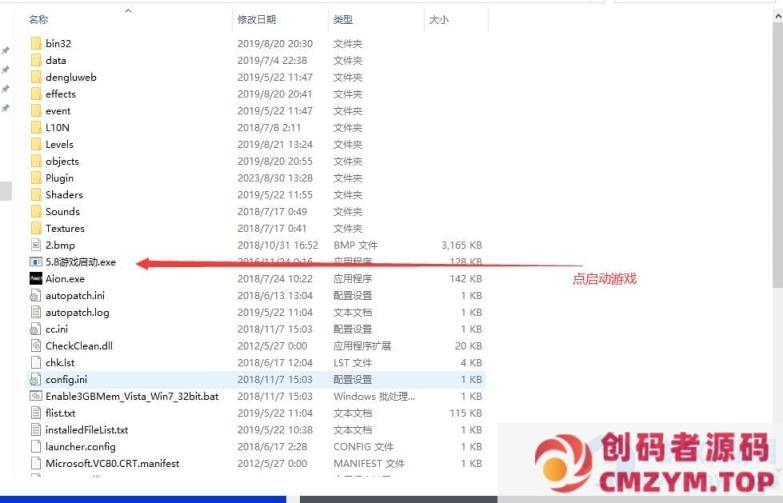
Task: Select the file name autopatch.log
Action: (x=77, y=312)
